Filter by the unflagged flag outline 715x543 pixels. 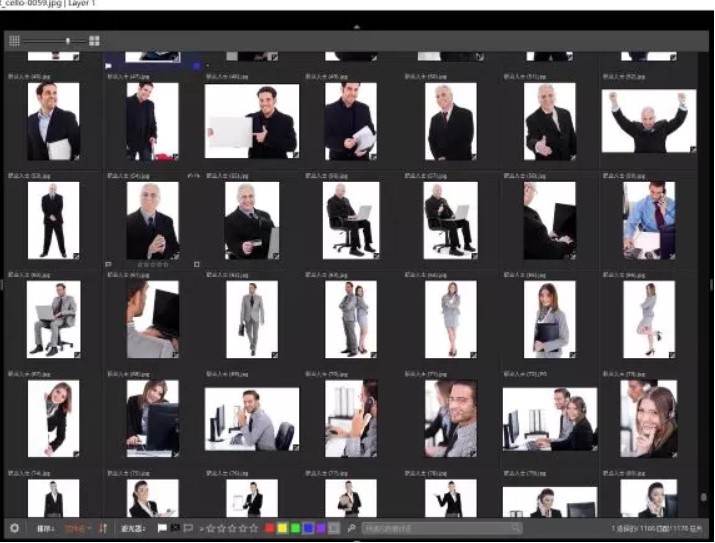click(188, 528)
